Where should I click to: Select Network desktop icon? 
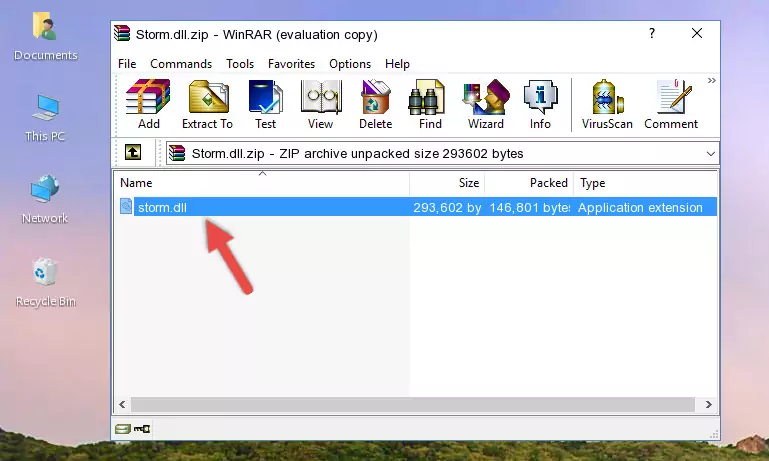click(x=45, y=199)
